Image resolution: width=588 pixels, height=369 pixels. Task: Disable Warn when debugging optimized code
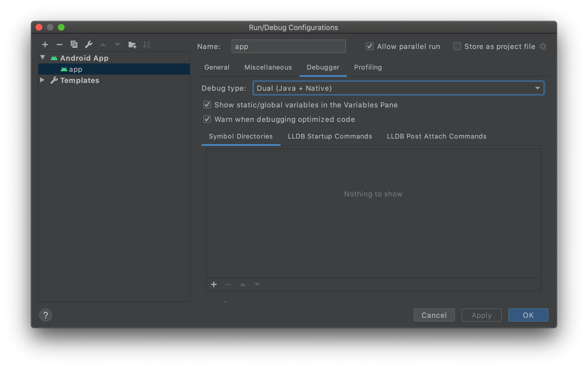[207, 119]
